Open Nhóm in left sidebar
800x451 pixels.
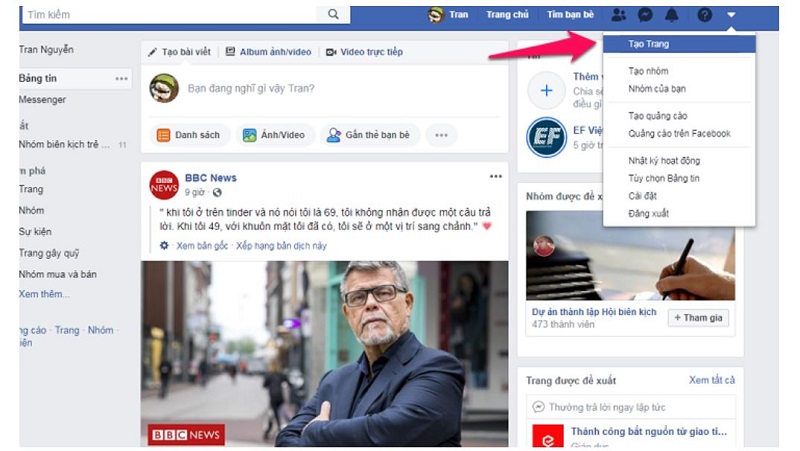click(32, 210)
